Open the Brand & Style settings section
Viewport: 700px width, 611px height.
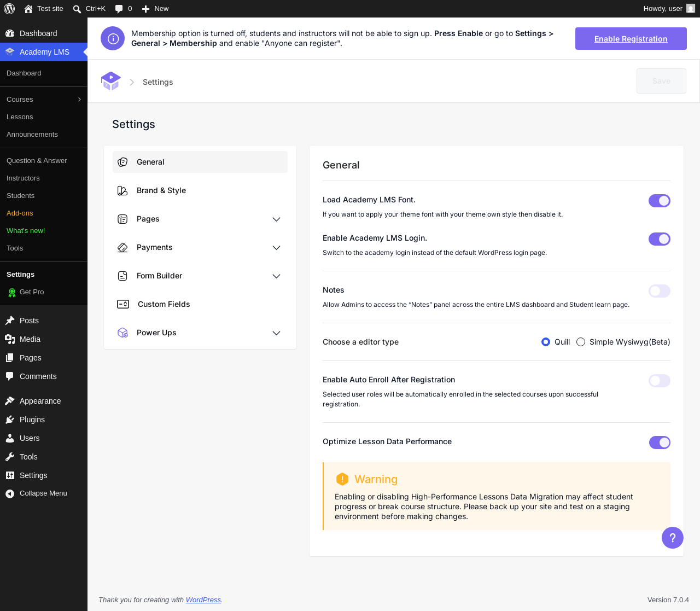[200, 190]
